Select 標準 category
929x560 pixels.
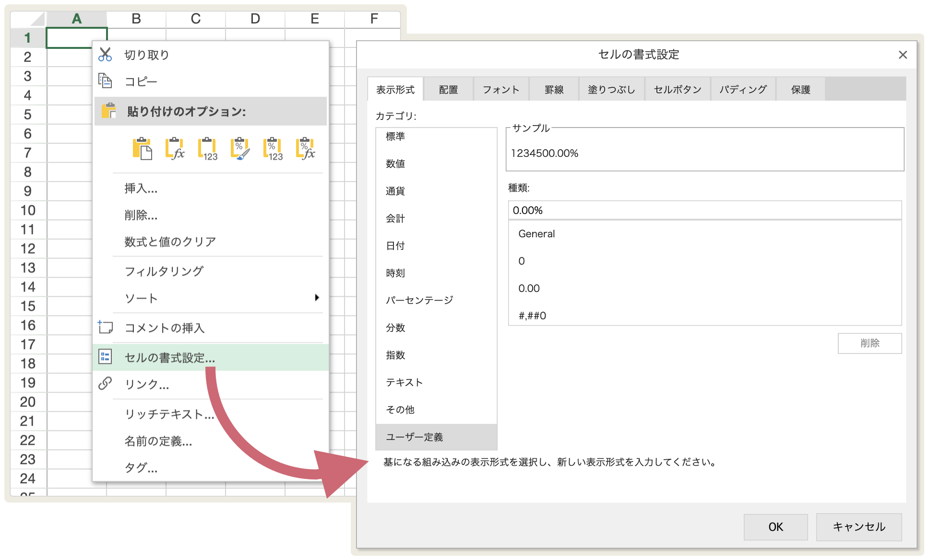pyautogui.click(x=436, y=137)
